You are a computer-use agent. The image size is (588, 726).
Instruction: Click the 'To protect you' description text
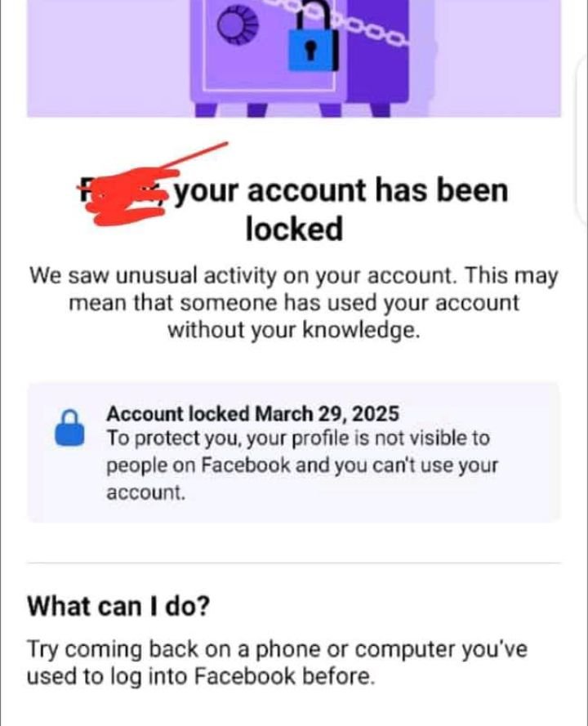(302, 465)
